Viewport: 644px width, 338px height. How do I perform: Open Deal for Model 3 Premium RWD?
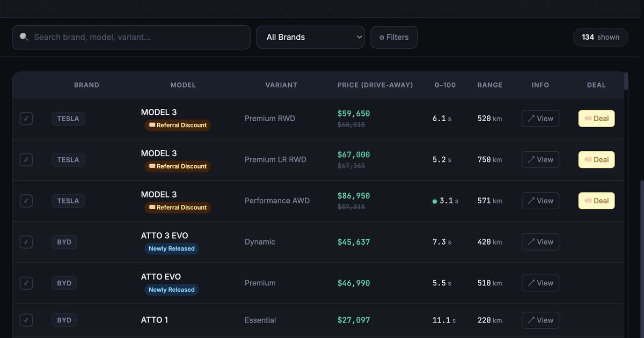[x=596, y=119]
